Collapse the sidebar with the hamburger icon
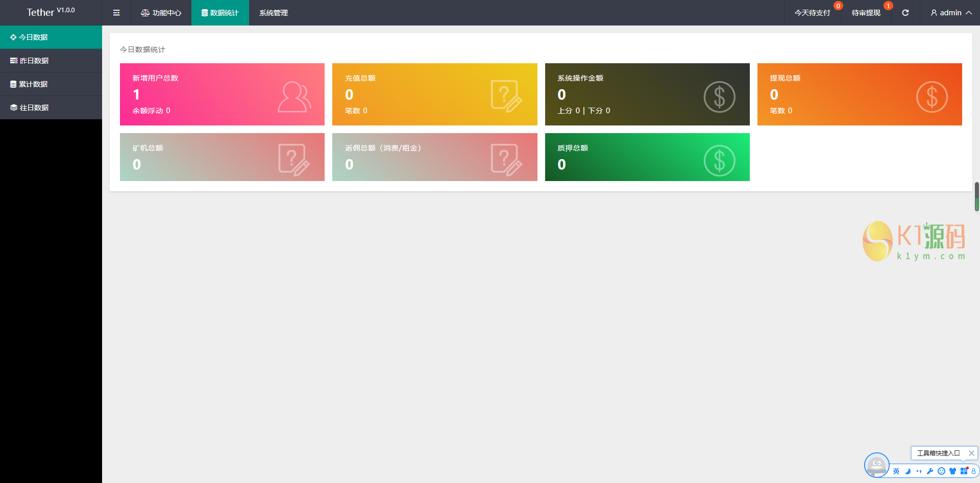 [116, 13]
